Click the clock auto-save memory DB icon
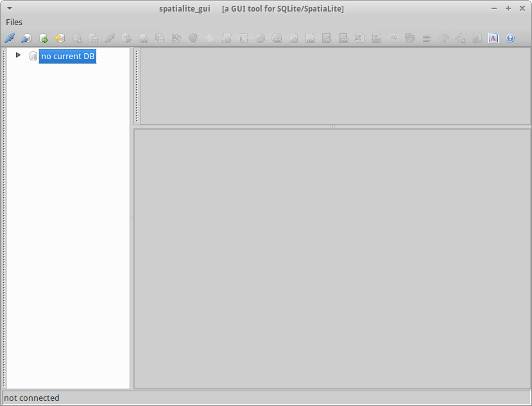532x406 pixels. 76,38
